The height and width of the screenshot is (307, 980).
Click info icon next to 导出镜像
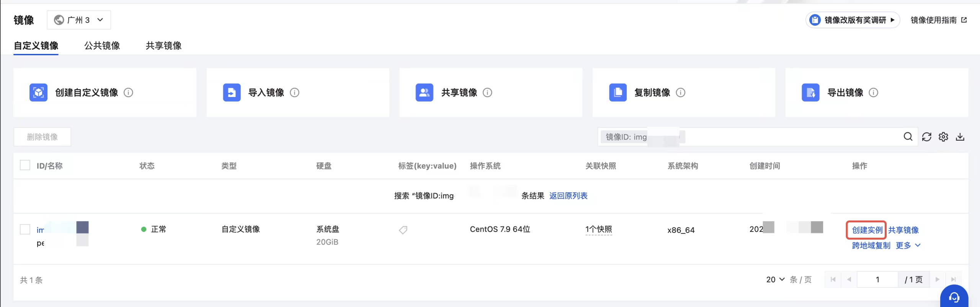[874, 93]
